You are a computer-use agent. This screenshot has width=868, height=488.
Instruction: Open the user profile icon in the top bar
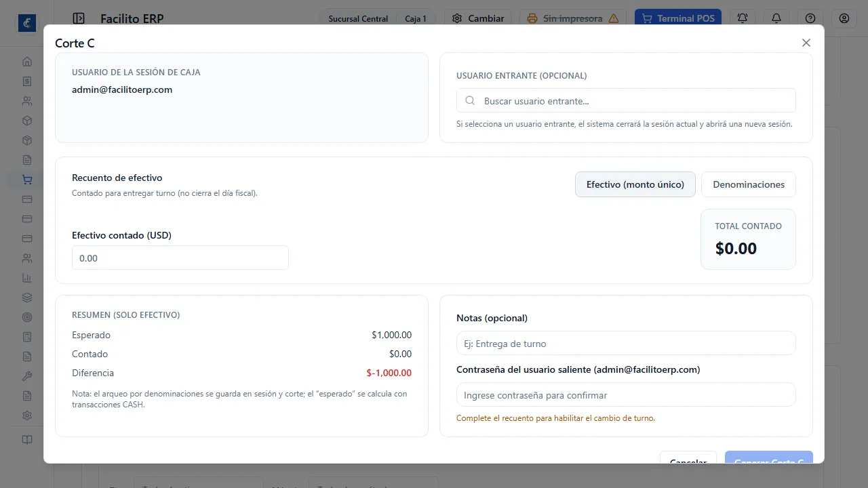[844, 18]
